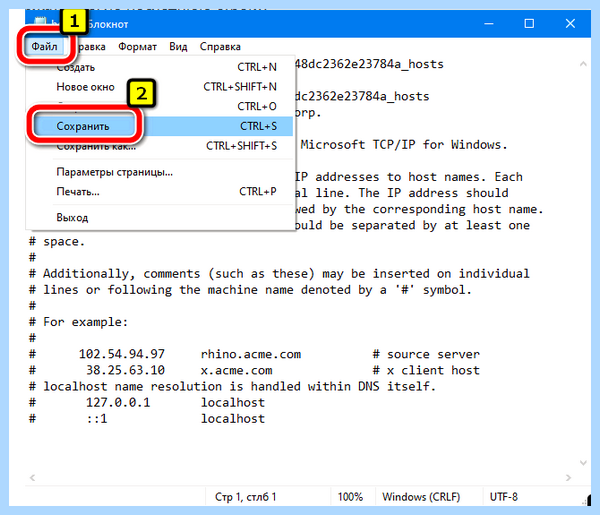Choose Печать... from the menu
The image size is (600, 515).
pyautogui.click(x=160, y=191)
